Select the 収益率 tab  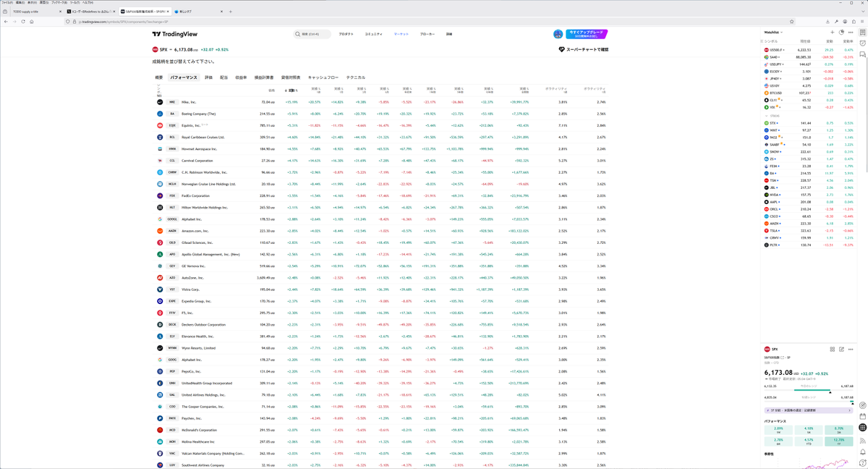(x=241, y=77)
